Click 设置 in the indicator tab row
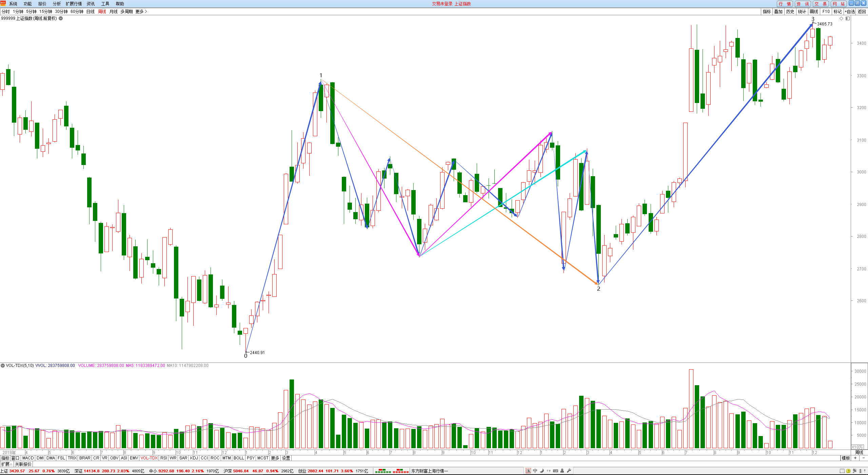Image resolution: width=868 pixels, height=475 pixels. [x=286, y=458]
